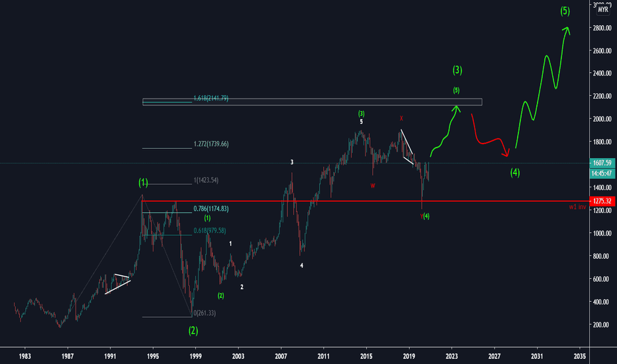
Task: Click the 1(1423.54) Fibonacci level label
Action: click(x=206, y=180)
